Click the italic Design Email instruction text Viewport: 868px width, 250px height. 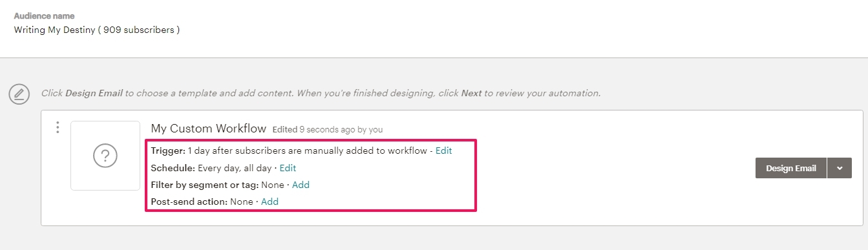(x=321, y=93)
